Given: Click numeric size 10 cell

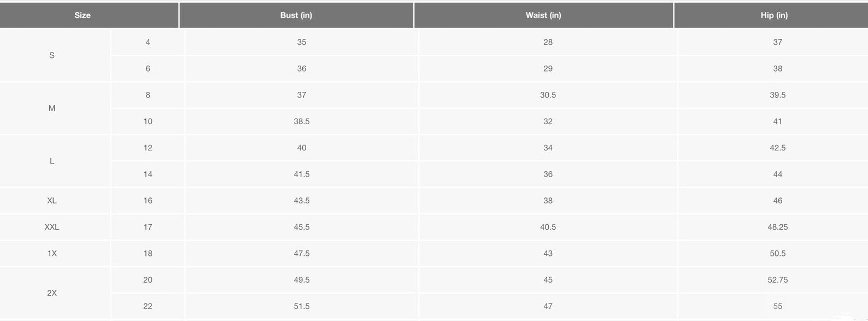Looking at the screenshot, I should tap(148, 121).
